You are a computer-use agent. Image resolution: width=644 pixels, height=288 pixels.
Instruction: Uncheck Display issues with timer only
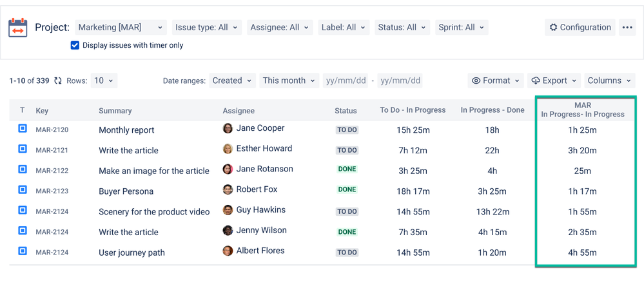[75, 45]
